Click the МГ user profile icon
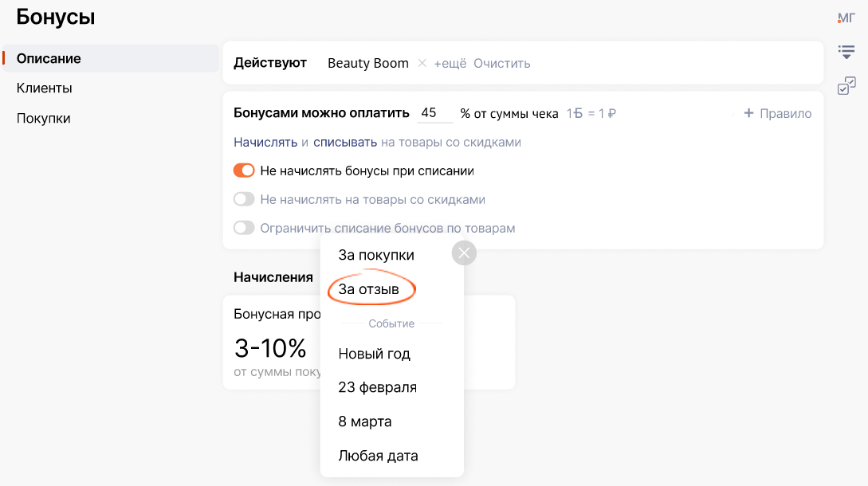This screenshot has height=486, width=868. (x=846, y=18)
